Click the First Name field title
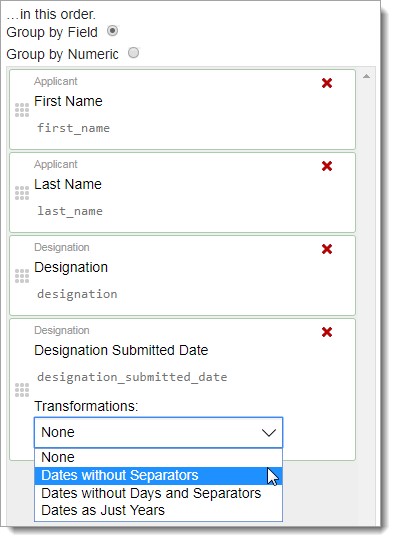 point(68,101)
